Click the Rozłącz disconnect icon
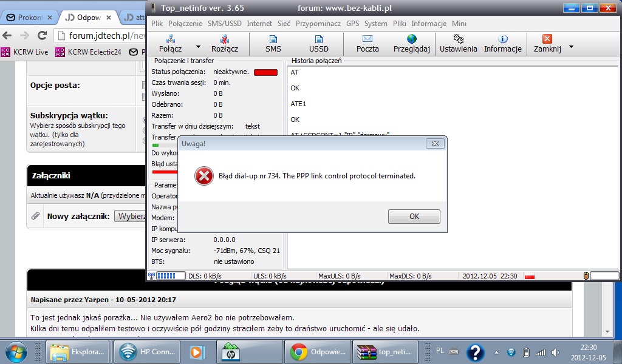Screen dimensions: 622x364 pos(225,39)
